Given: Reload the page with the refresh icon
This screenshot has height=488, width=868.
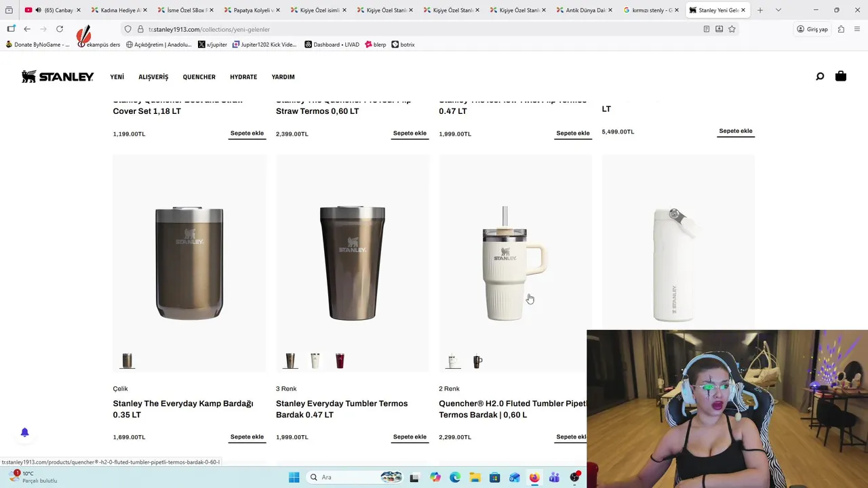Looking at the screenshot, I should 60,29.
